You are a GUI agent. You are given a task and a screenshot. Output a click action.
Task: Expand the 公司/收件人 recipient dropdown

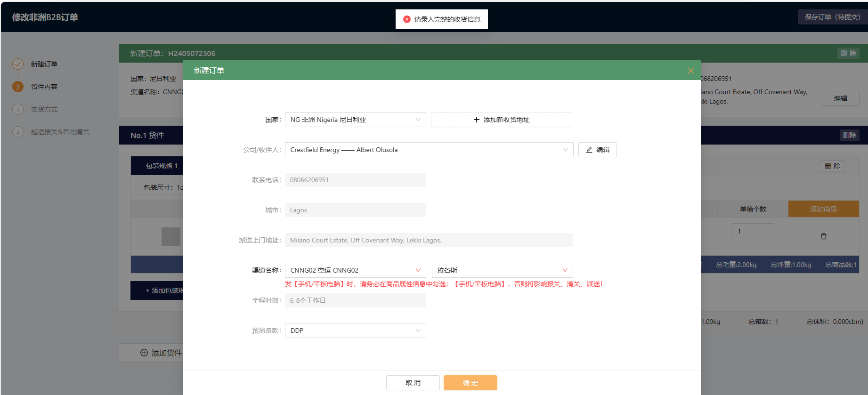point(429,150)
